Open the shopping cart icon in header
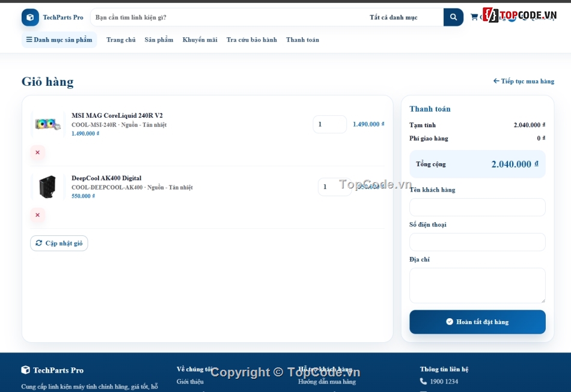 click(474, 17)
